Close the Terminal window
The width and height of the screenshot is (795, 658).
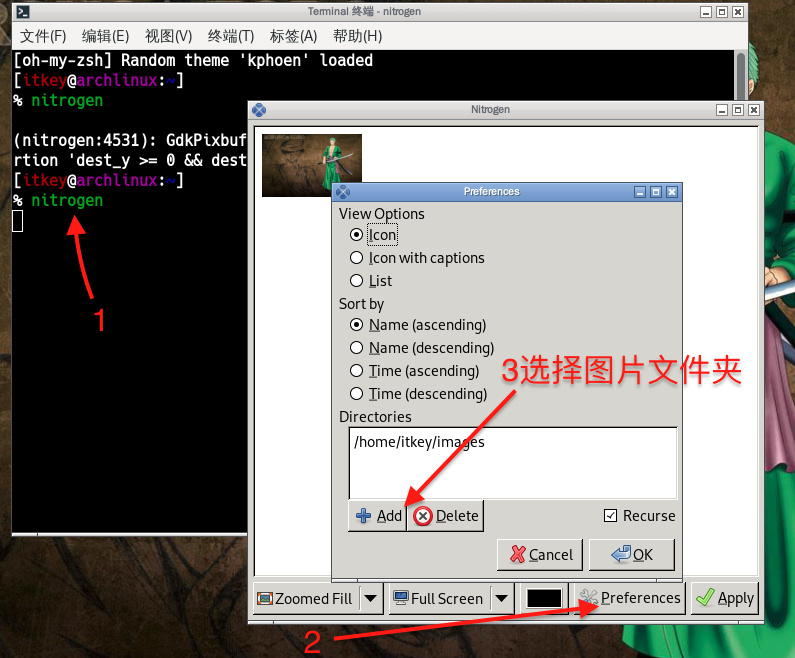click(x=738, y=12)
